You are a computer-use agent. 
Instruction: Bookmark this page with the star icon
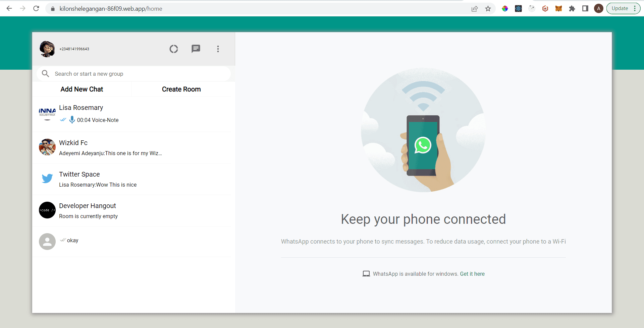(488, 9)
